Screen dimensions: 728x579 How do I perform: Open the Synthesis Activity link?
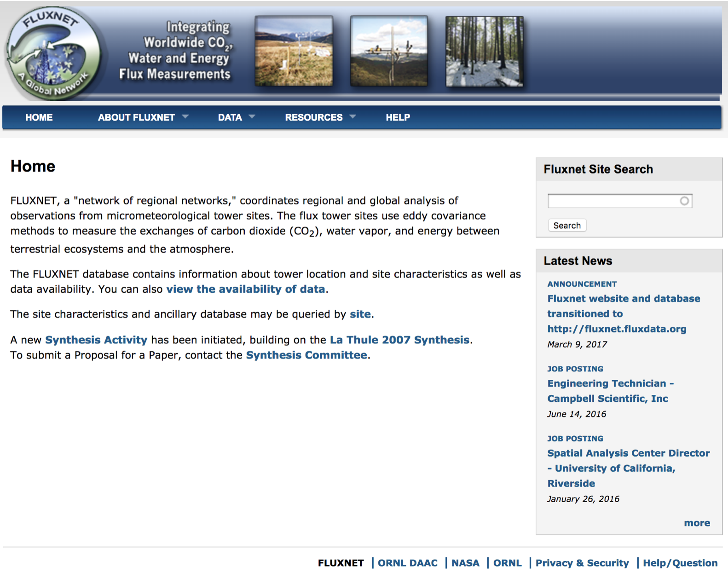click(96, 340)
